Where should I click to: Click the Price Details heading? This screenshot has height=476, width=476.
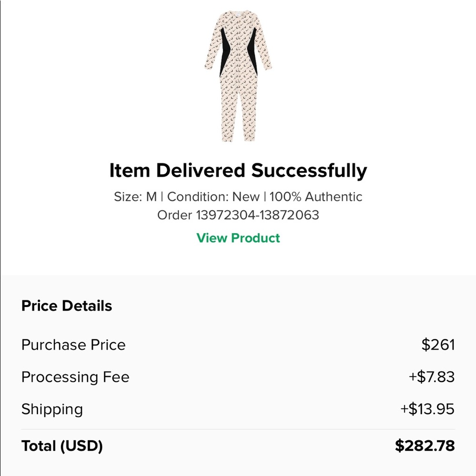tap(67, 306)
